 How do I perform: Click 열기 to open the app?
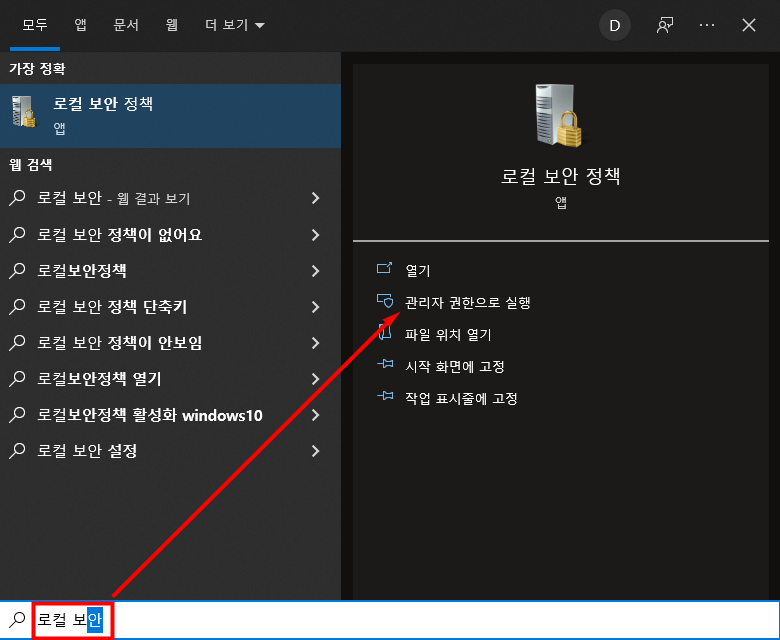(417, 271)
